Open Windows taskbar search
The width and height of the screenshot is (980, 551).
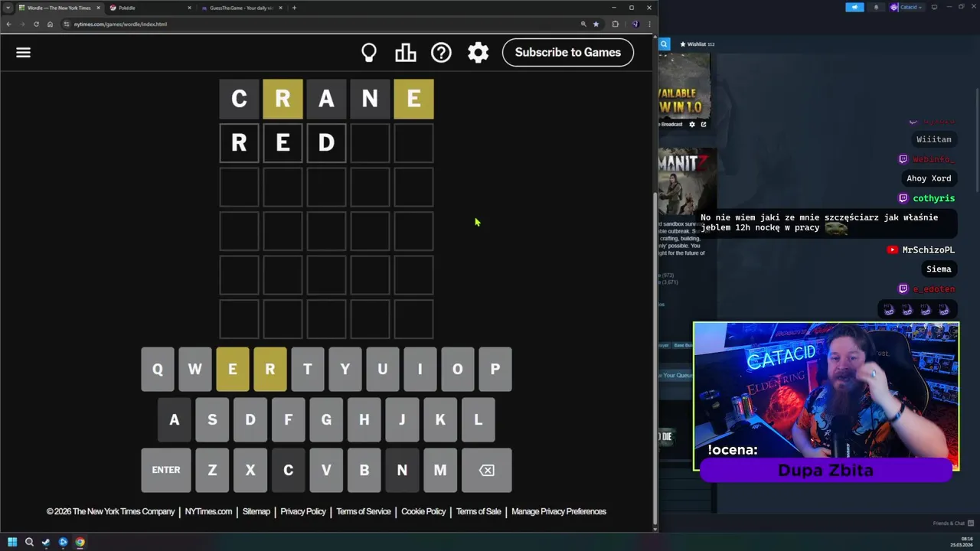coord(29,542)
